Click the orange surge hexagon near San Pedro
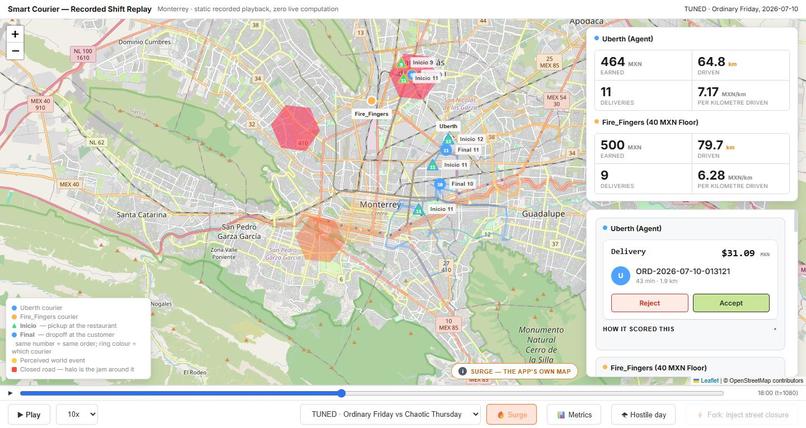Image resolution: width=806 pixels, height=428 pixels. pyautogui.click(x=320, y=239)
